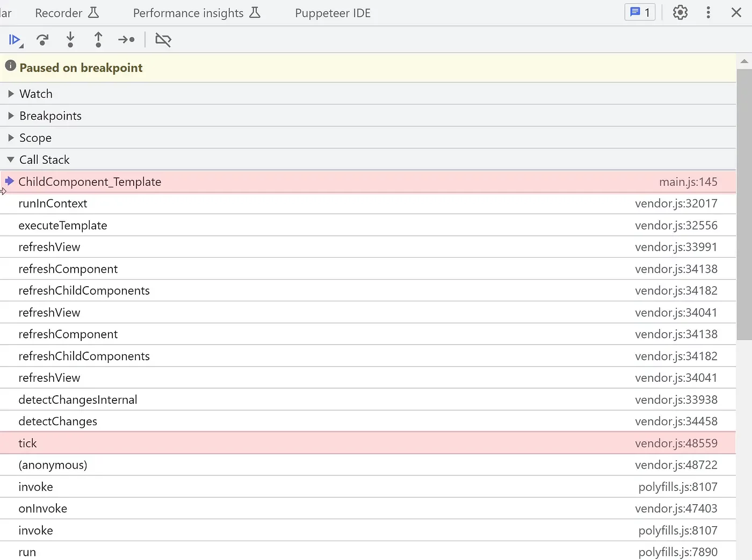Select the detectChanges call stack frame
Screen dimensions: 752x560
click(58, 421)
